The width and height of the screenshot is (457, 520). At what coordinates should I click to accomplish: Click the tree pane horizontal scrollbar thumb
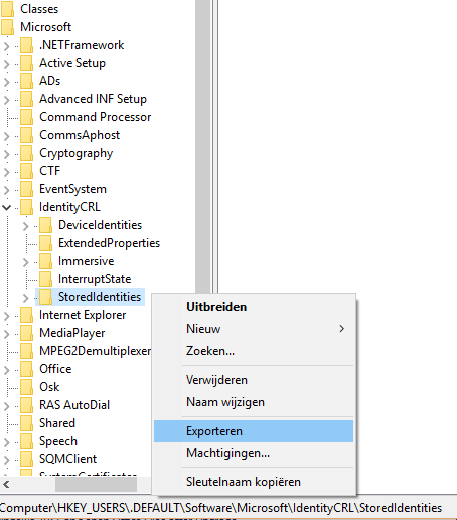[x=96, y=484]
